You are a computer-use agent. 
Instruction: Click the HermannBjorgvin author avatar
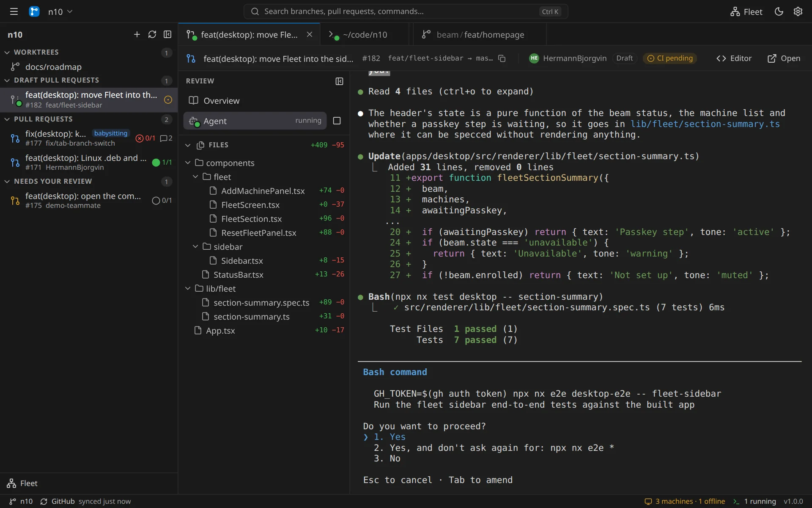[534, 58]
